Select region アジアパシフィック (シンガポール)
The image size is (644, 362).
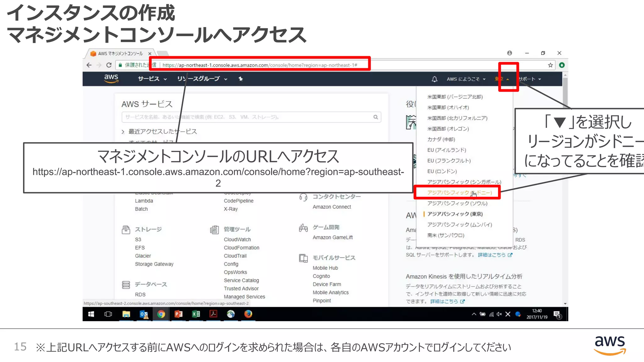[x=464, y=182]
